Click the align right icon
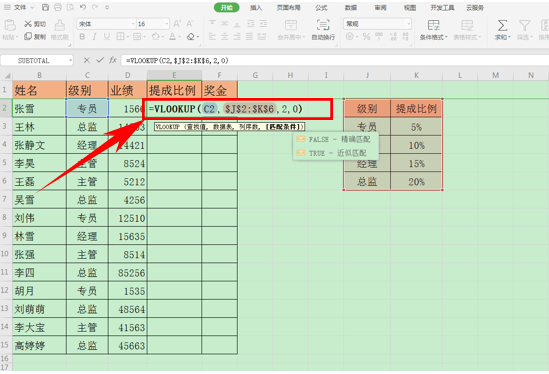Screen dimensions: 549x374 (x=237, y=36)
